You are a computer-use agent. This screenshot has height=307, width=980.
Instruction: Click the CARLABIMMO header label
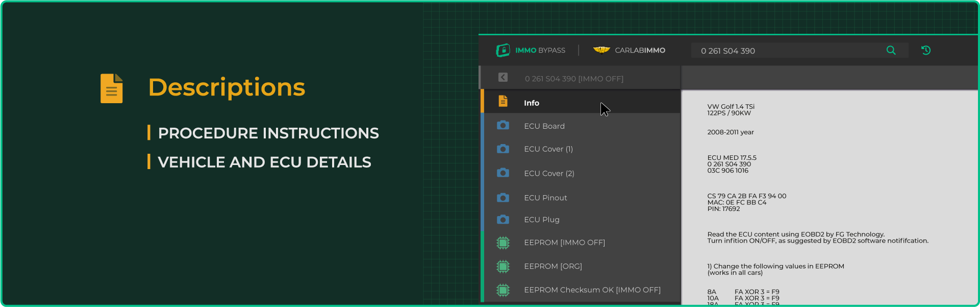pos(640,51)
